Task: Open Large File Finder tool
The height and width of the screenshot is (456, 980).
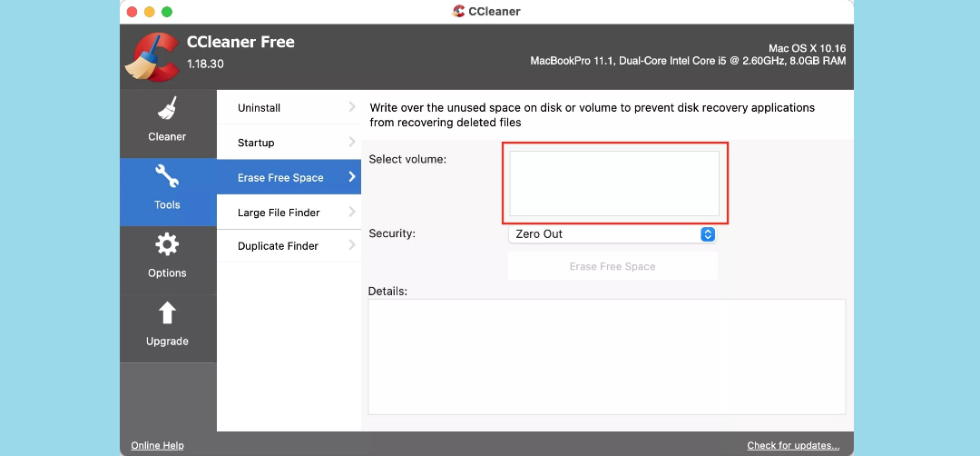Action: (289, 213)
